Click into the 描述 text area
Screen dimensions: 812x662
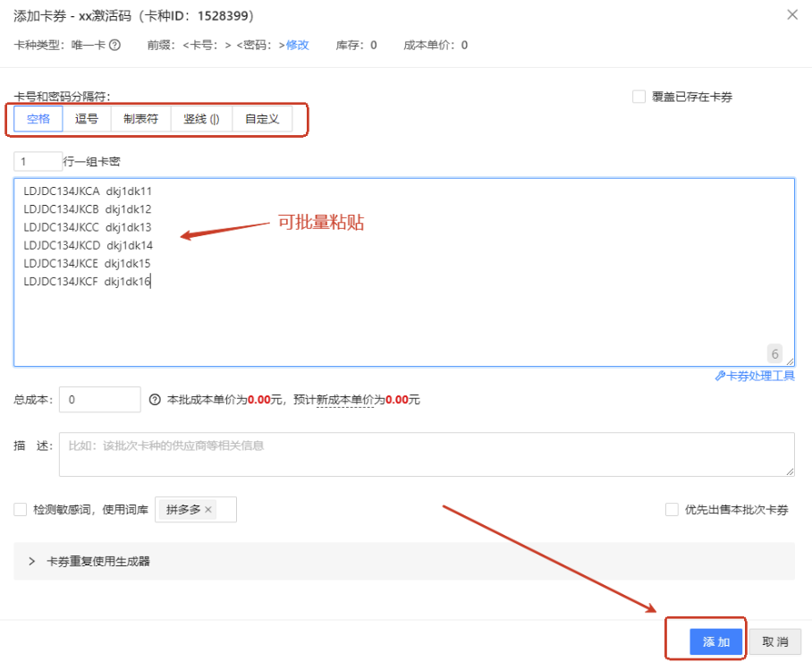point(427,454)
